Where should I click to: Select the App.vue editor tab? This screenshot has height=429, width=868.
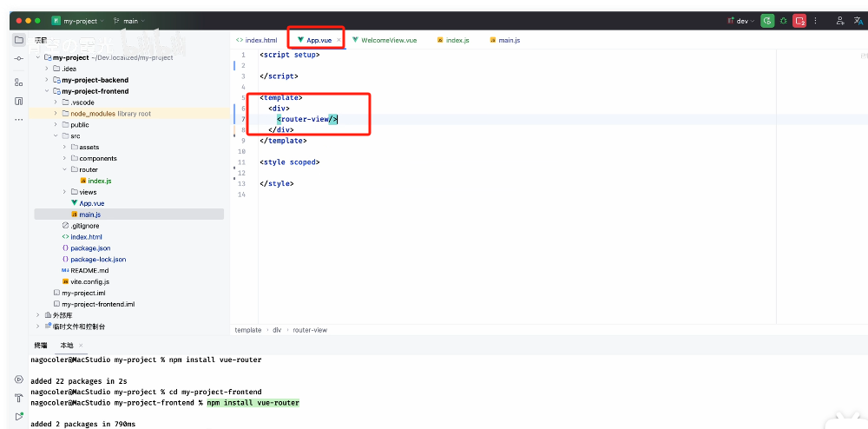(314, 41)
